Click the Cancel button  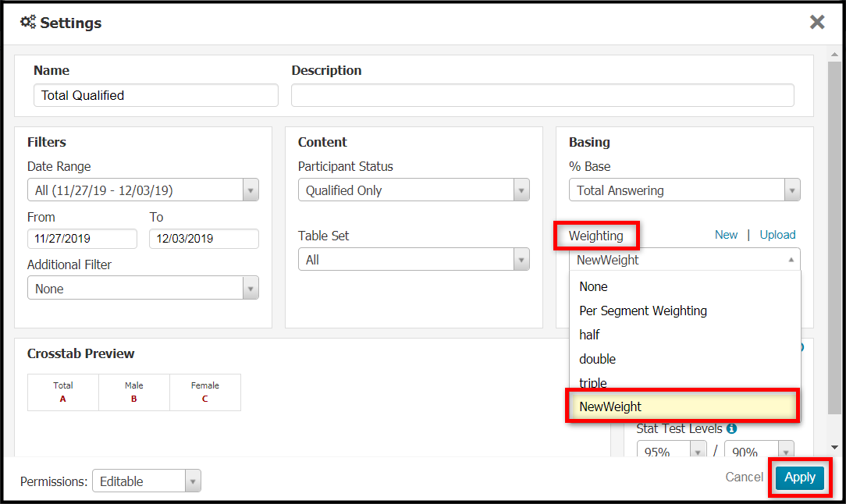click(744, 477)
